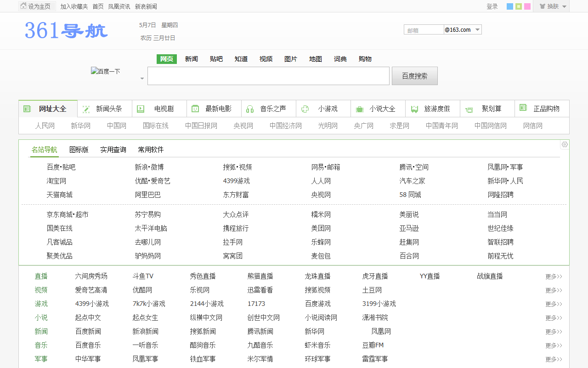Click the 音乐之声 headphone icon
This screenshot has width=588, height=368.
click(x=250, y=109)
